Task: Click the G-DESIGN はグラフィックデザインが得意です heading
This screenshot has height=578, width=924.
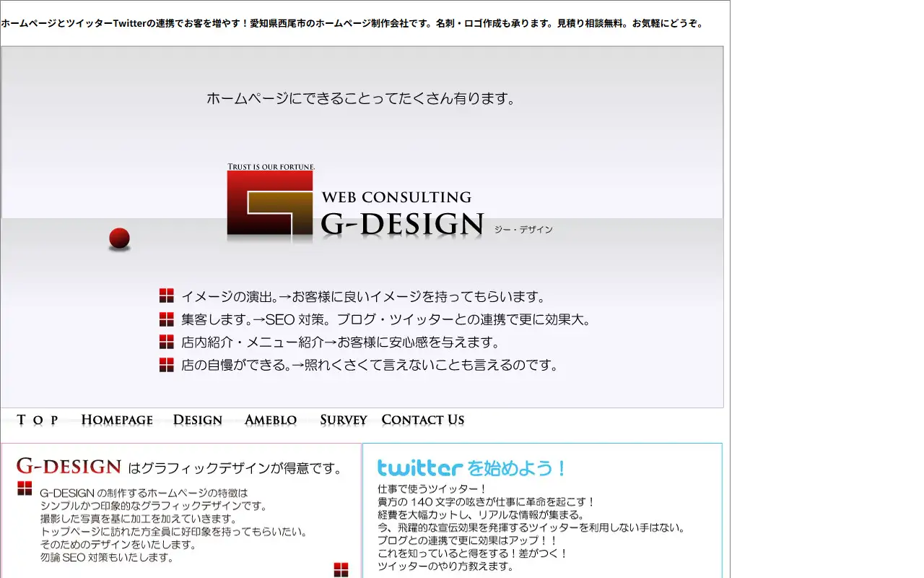Action: click(179, 467)
